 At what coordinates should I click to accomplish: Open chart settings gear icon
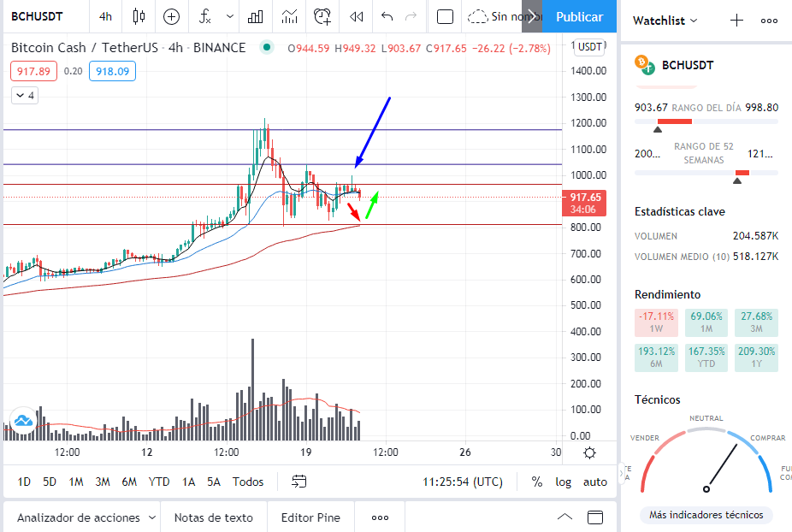589,452
